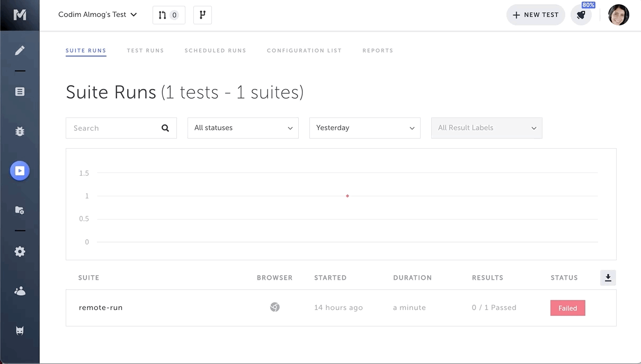
Task: Click the Search input field
Action: click(115, 128)
